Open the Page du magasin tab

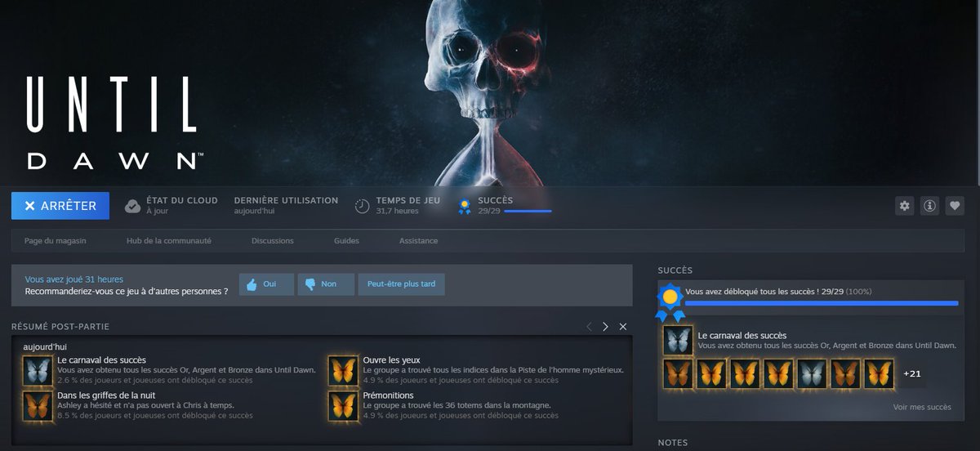55,241
